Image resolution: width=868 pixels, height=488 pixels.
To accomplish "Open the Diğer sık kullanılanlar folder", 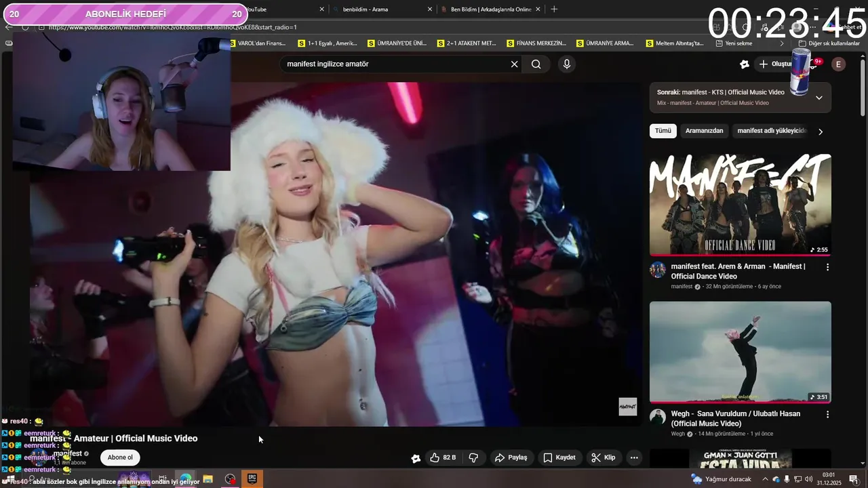I will click(x=829, y=43).
